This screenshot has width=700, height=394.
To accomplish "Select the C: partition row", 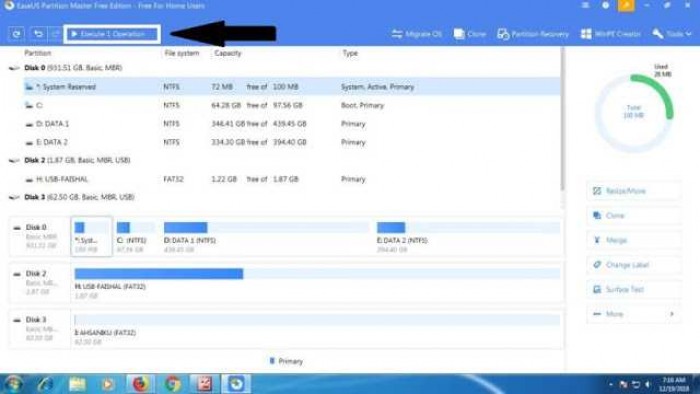I will tap(292, 105).
